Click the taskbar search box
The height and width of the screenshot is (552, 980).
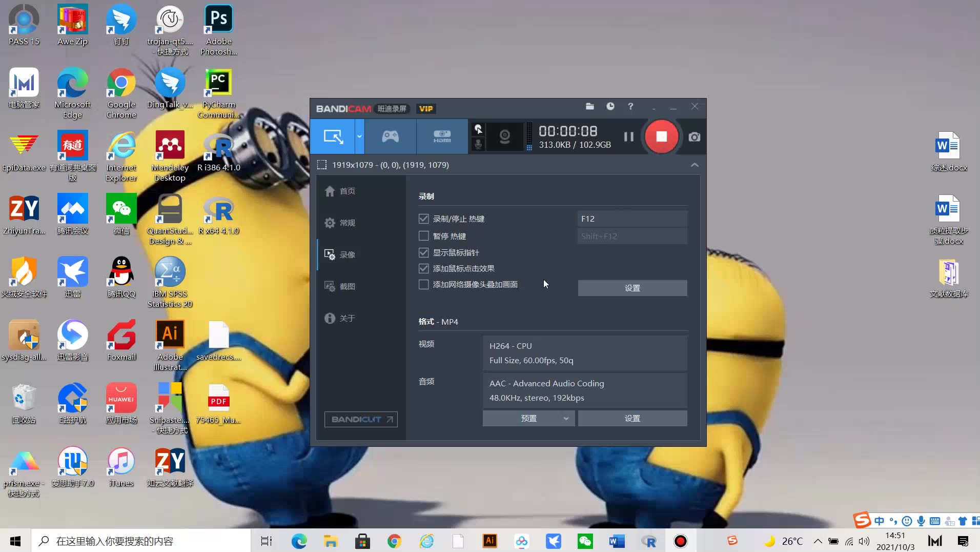[141, 541]
